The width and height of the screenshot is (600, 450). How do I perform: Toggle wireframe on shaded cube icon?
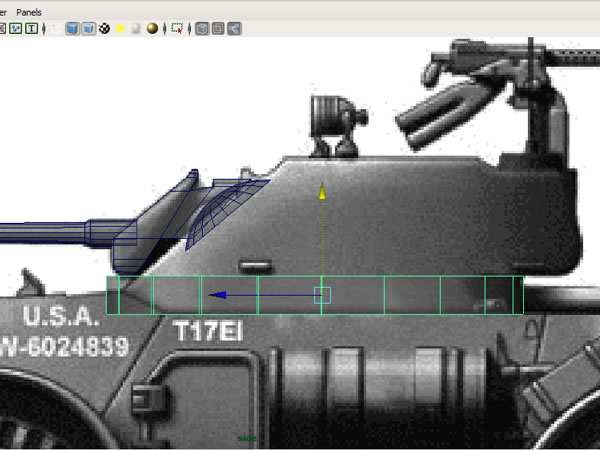click(88, 28)
